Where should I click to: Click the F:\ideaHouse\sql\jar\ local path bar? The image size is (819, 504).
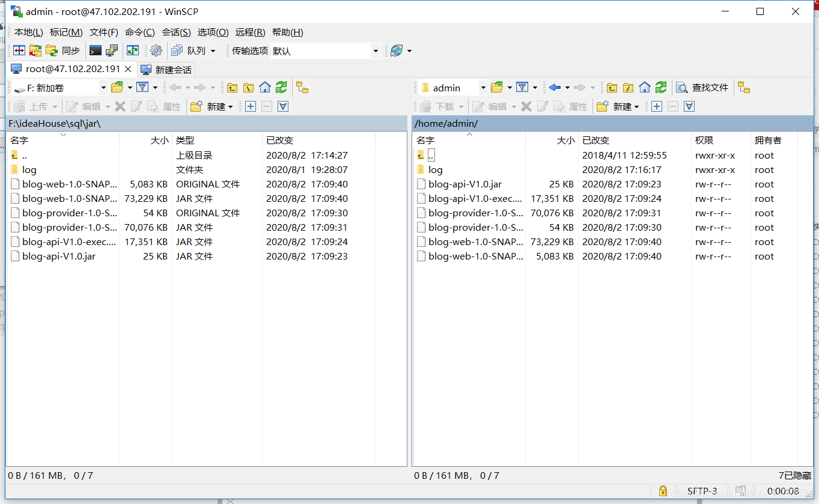coord(206,123)
